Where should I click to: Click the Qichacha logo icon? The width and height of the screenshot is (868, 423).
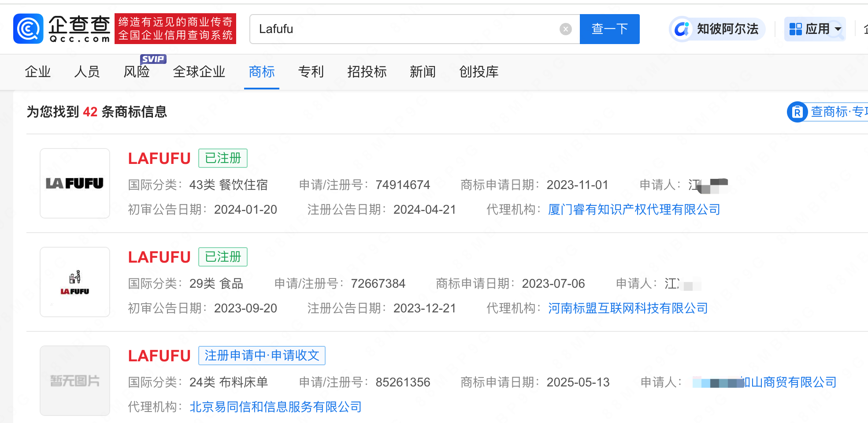coord(28,29)
